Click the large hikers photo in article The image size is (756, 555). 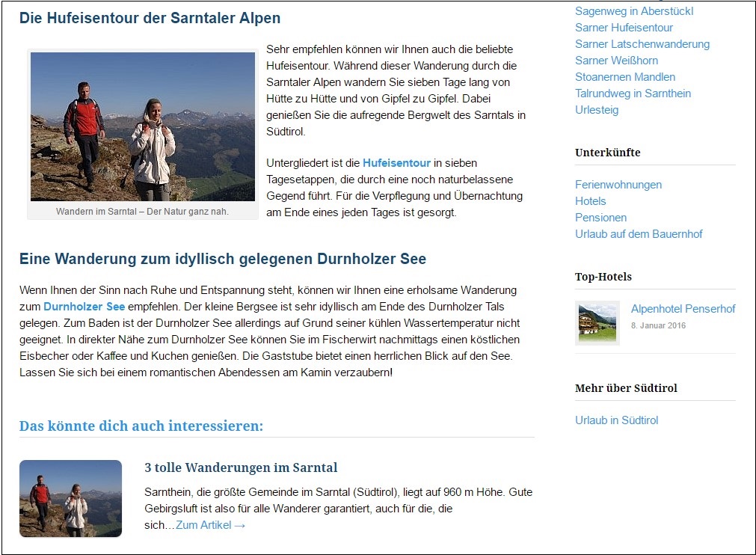click(143, 127)
